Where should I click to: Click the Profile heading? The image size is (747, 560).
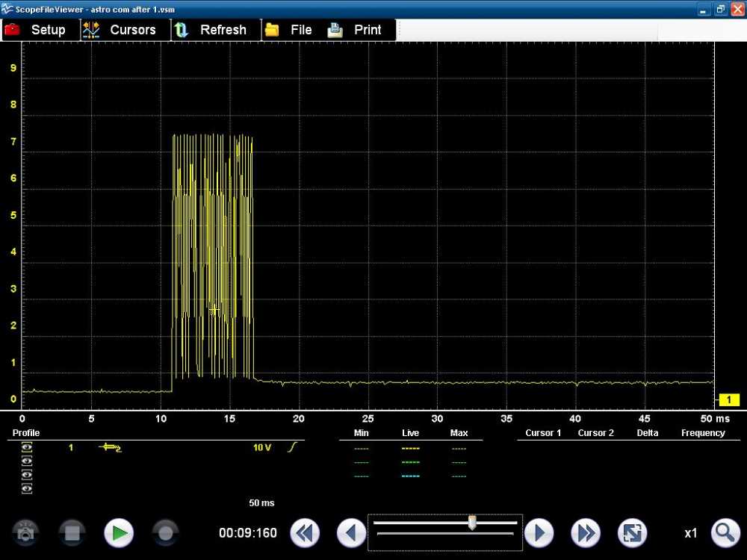[x=25, y=433]
